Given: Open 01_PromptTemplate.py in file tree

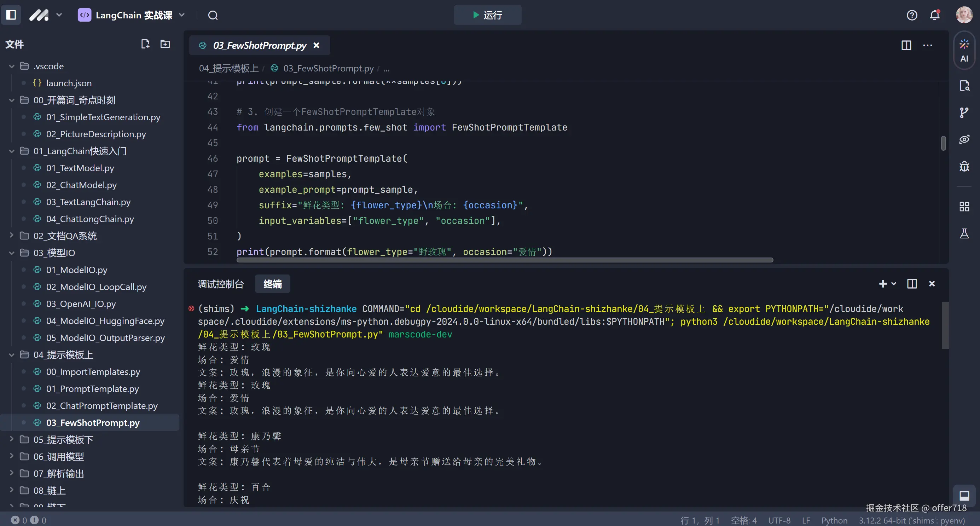Looking at the screenshot, I should coord(92,389).
